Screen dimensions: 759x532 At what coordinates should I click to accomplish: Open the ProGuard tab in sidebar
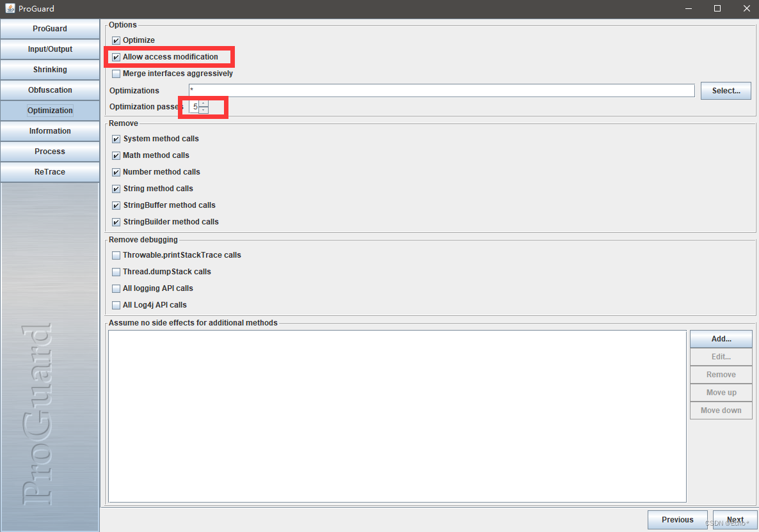coord(50,29)
